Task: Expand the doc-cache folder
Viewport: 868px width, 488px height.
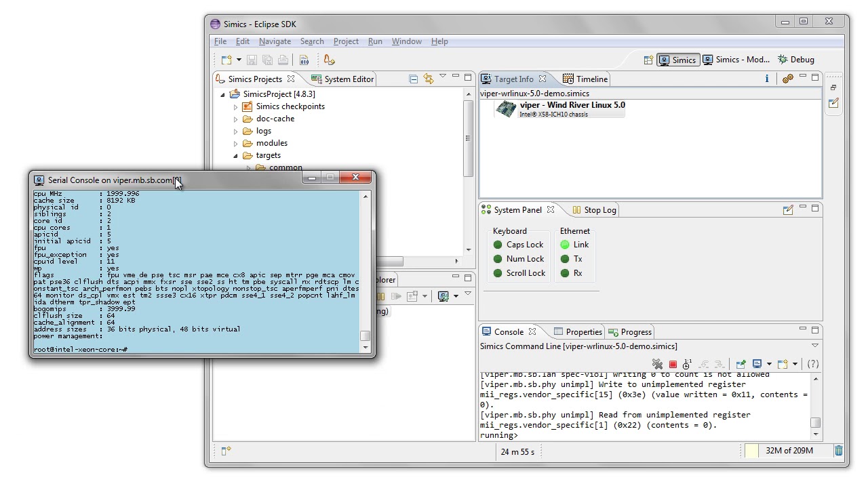Action: (235, 119)
